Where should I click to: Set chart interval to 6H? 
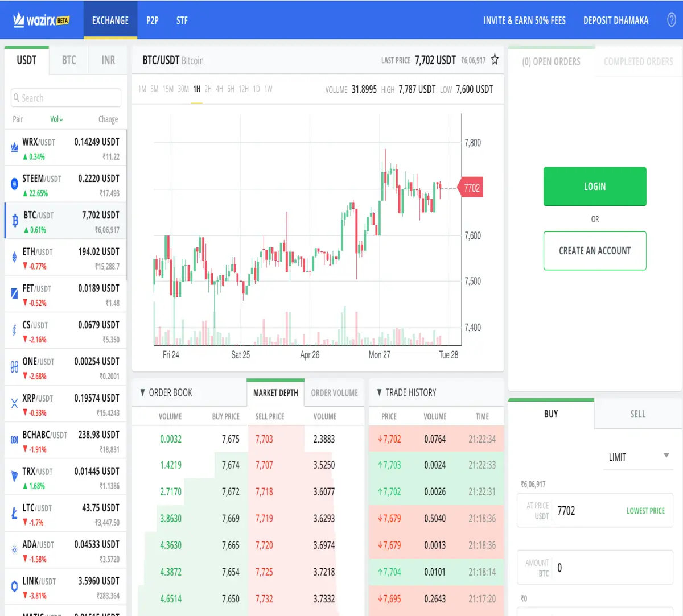231,89
